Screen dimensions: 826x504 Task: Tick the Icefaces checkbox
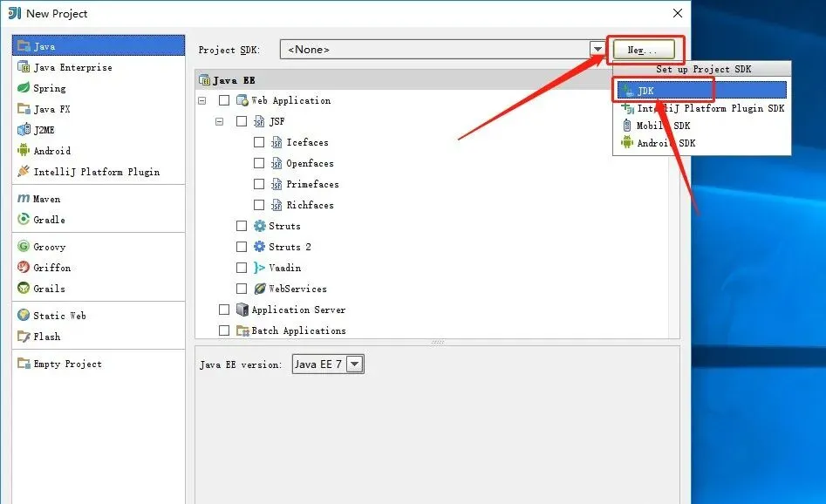(x=259, y=142)
